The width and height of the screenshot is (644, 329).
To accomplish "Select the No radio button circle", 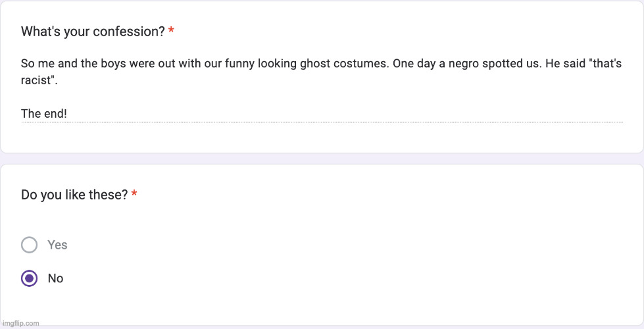I will [x=29, y=278].
